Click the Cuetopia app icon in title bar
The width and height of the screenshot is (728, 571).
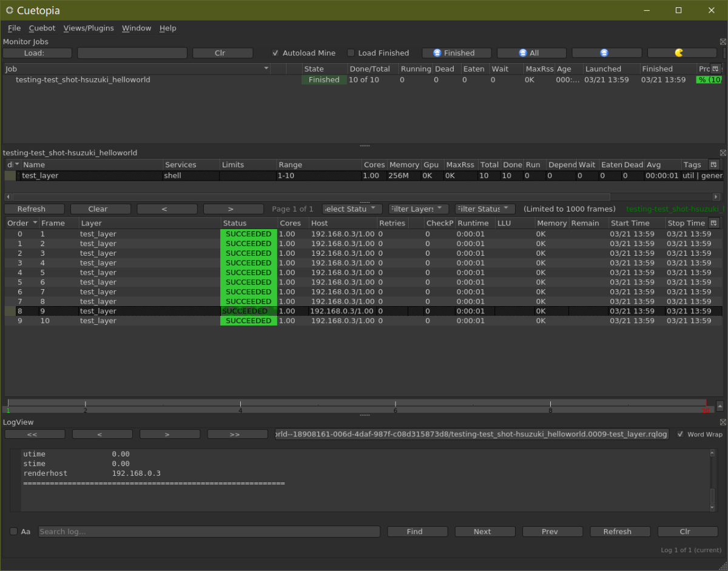pyautogui.click(x=9, y=10)
